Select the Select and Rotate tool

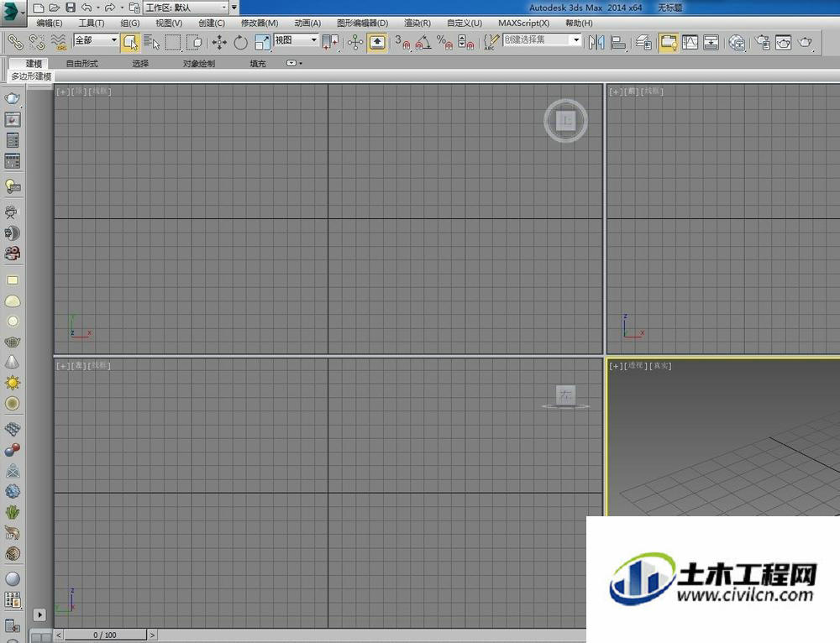(240, 42)
